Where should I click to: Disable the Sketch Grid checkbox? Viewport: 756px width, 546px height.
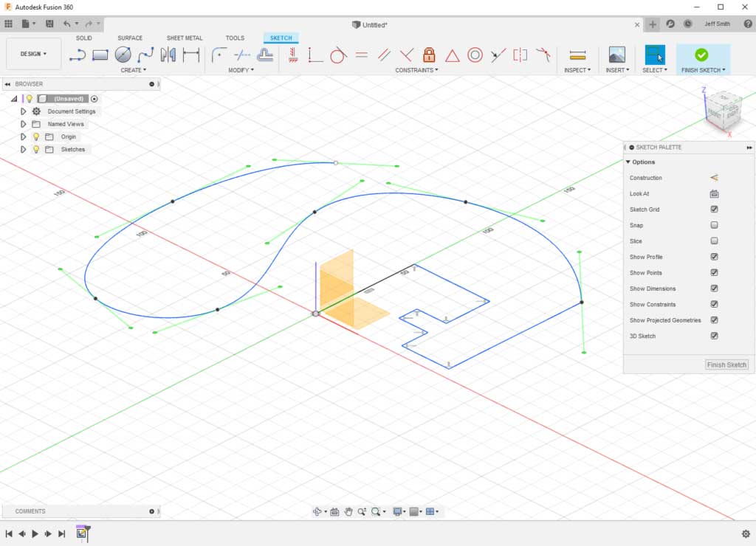tap(714, 210)
